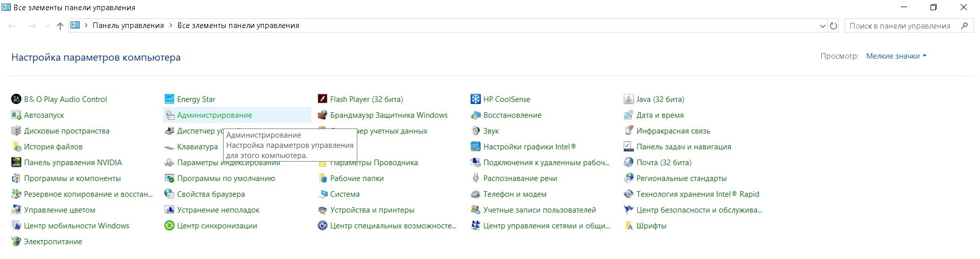Open the B&O Play Audio Control icon

pos(16,99)
